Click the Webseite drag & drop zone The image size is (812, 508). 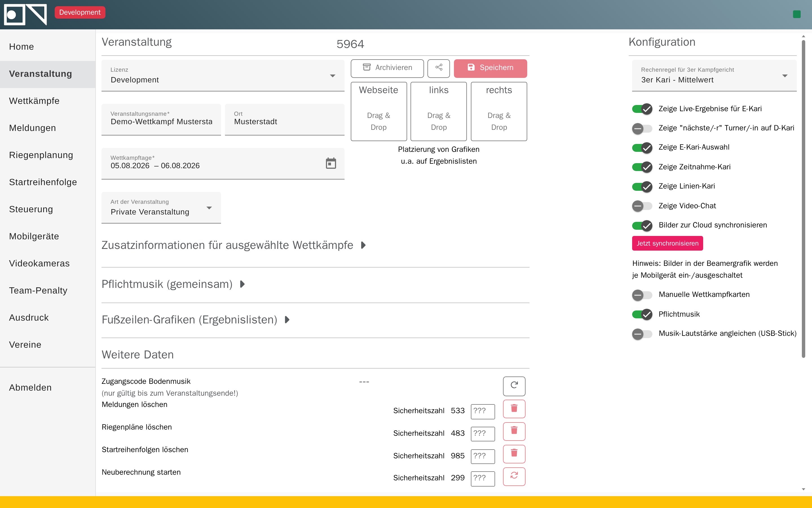[379, 111]
